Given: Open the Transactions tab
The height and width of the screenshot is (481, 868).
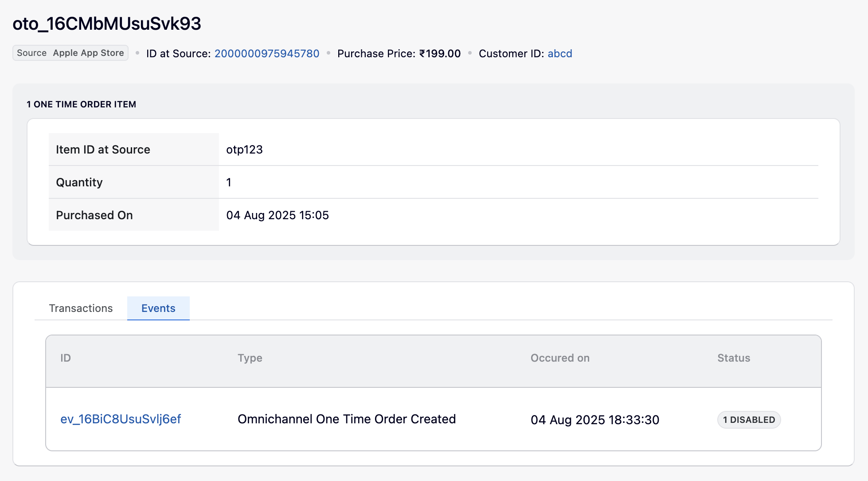Looking at the screenshot, I should 81,308.
